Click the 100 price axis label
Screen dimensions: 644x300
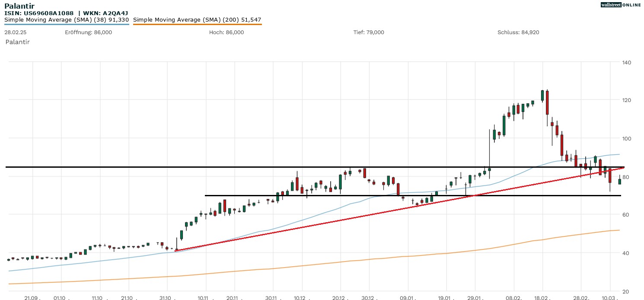point(627,139)
